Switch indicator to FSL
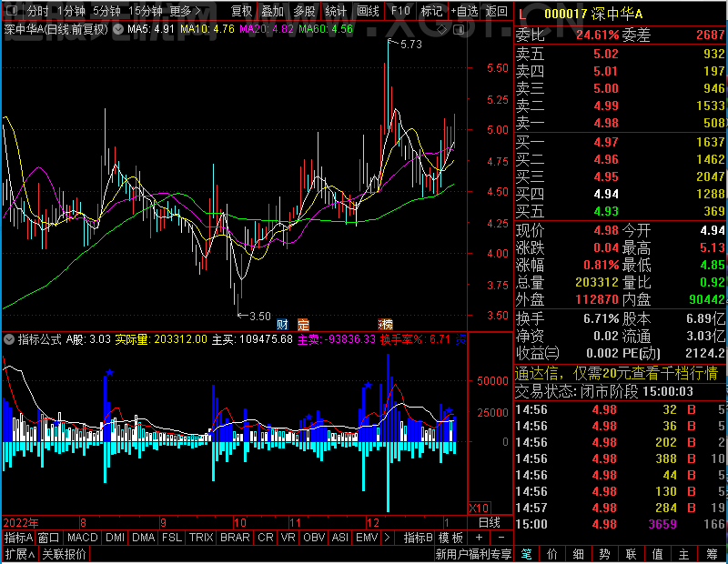The height and width of the screenshot is (564, 728). point(172,538)
